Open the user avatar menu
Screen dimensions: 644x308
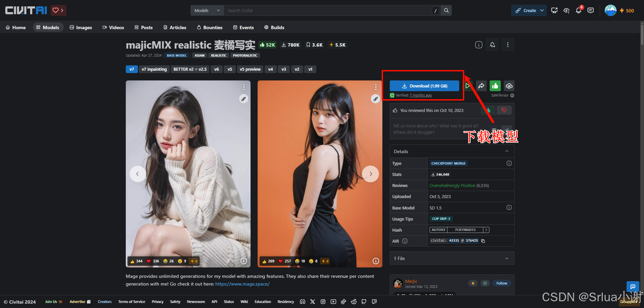coord(610,10)
